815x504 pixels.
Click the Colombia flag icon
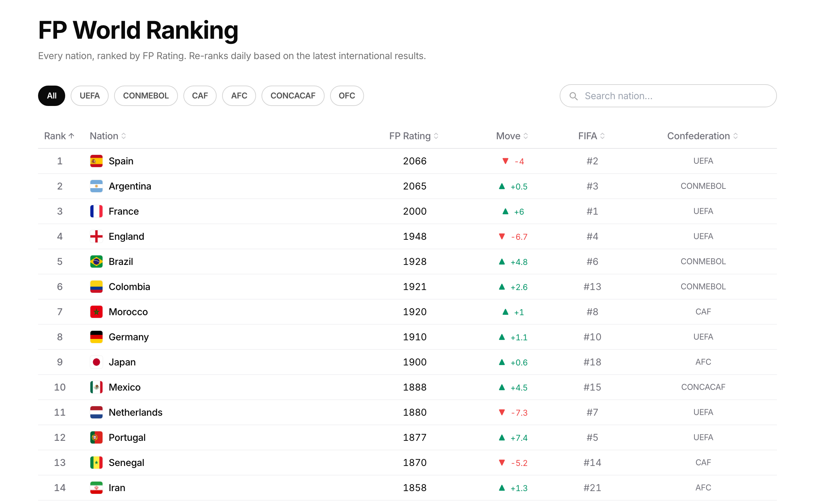point(96,287)
